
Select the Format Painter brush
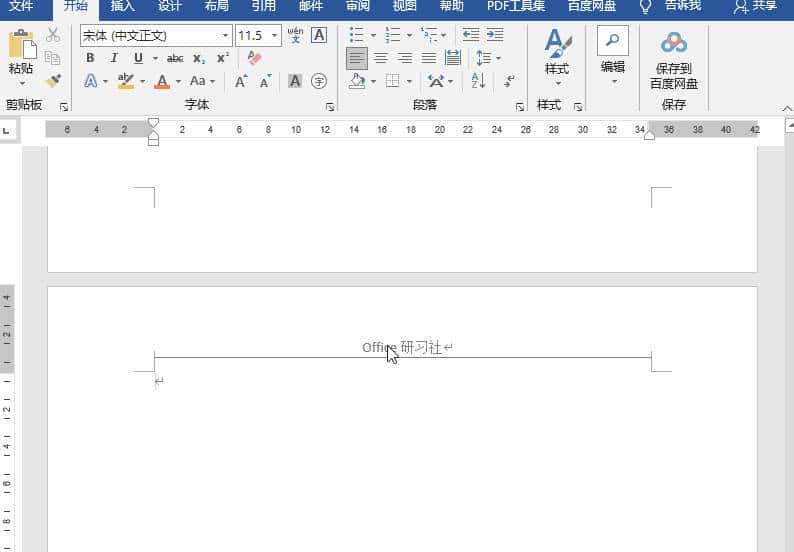(53, 81)
